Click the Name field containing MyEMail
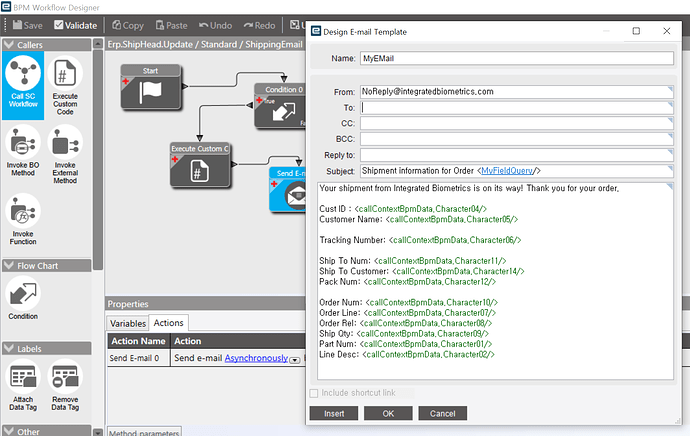Screen dimensions: 690x436 click(517, 59)
